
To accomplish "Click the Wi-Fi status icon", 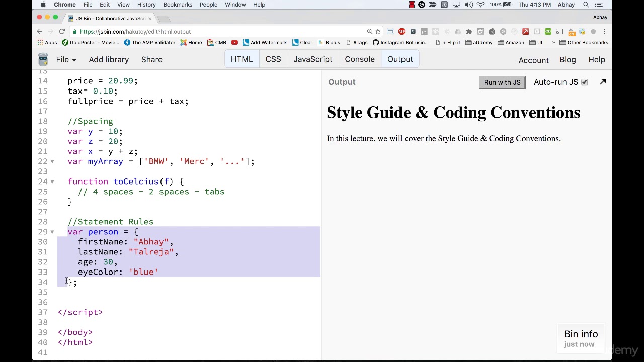I will pos(480,5).
